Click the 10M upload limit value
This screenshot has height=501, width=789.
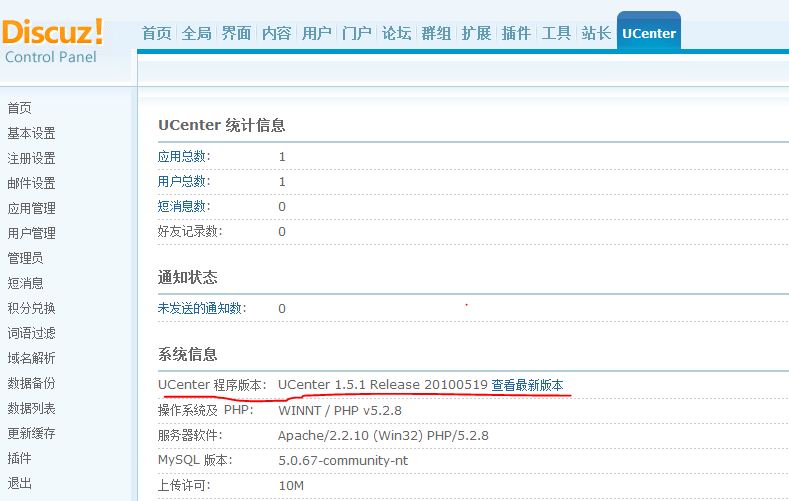291,486
